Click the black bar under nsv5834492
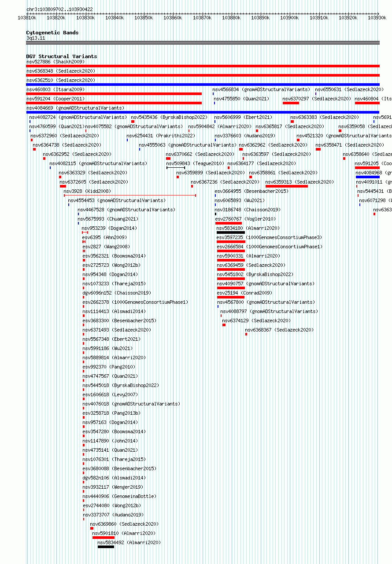The height and width of the screenshot is (564, 392). click(106, 547)
